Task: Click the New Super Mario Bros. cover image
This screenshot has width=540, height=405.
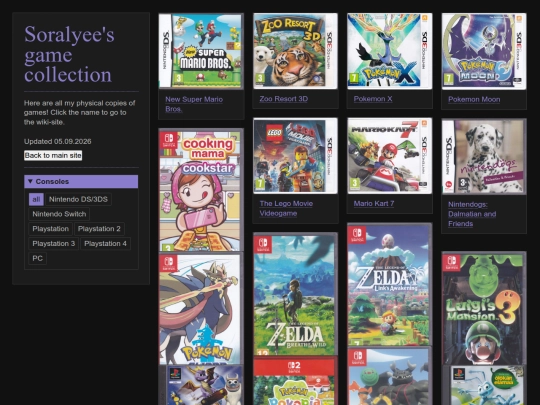Action: tap(201, 51)
